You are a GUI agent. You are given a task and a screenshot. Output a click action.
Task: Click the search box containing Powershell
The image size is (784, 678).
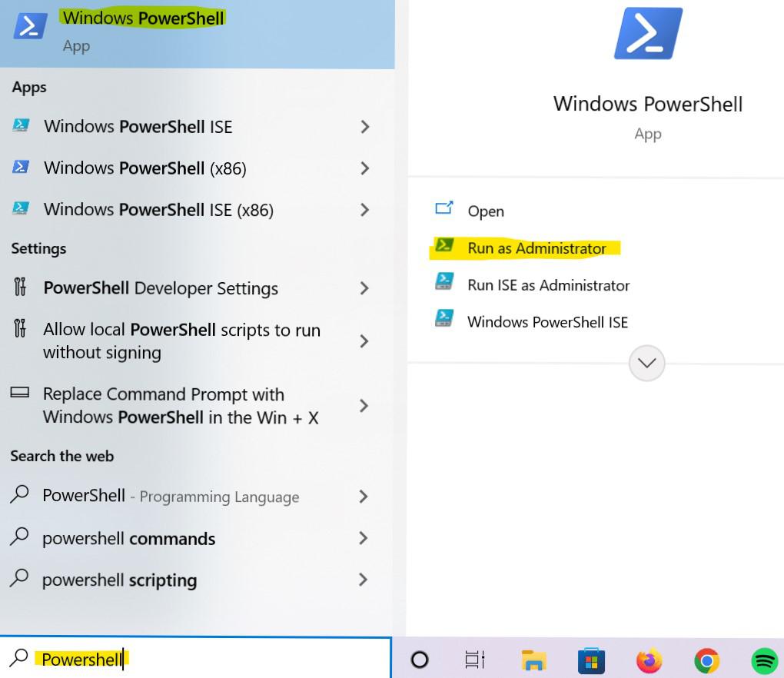(195, 659)
